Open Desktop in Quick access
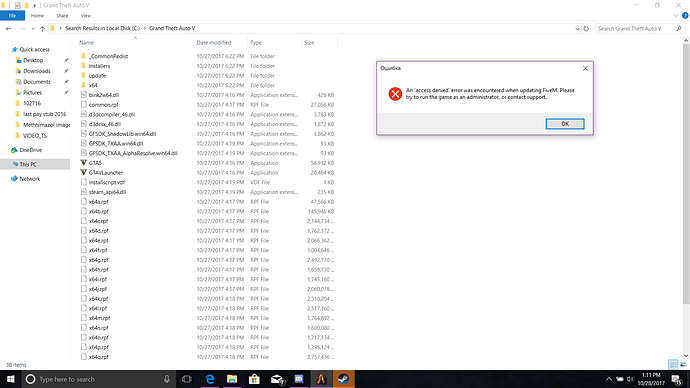Screen dimensions: 690x388 pos(33,60)
